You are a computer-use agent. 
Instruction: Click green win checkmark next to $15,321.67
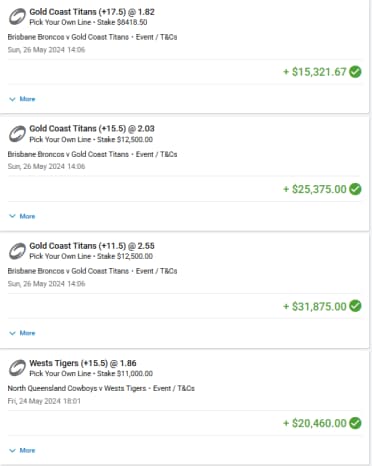355,72
